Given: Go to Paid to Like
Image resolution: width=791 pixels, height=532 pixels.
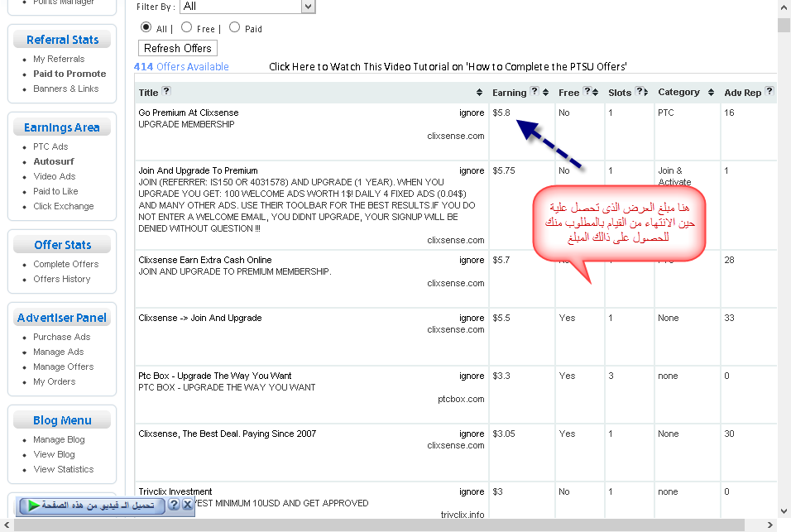Looking at the screenshot, I should pos(55,191).
